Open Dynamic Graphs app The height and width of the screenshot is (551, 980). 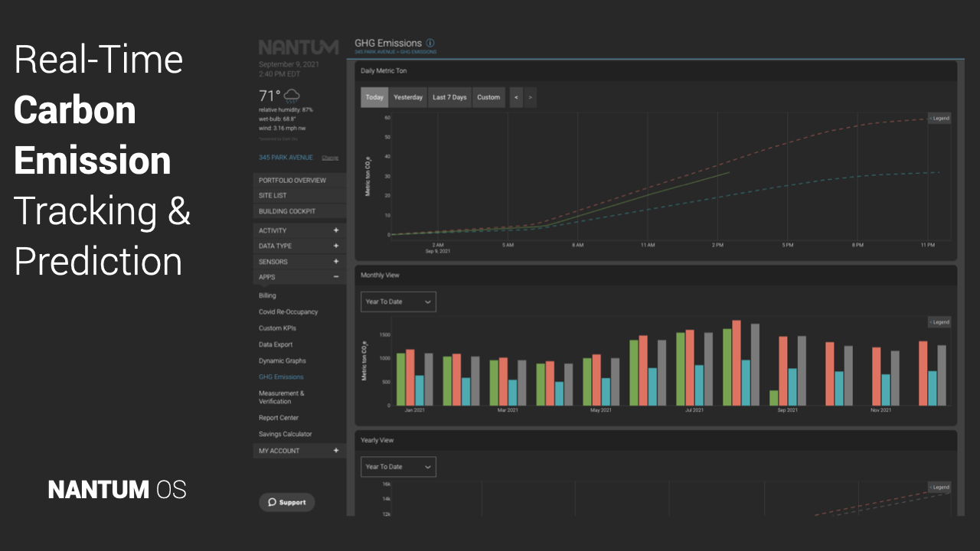pos(282,360)
